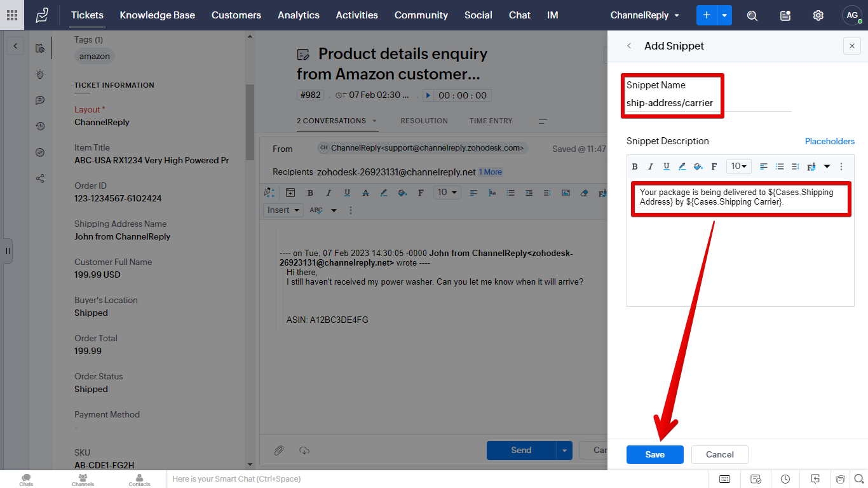Click spell check ABC icon
Screen dimensions: 868x488
pyautogui.click(x=316, y=210)
